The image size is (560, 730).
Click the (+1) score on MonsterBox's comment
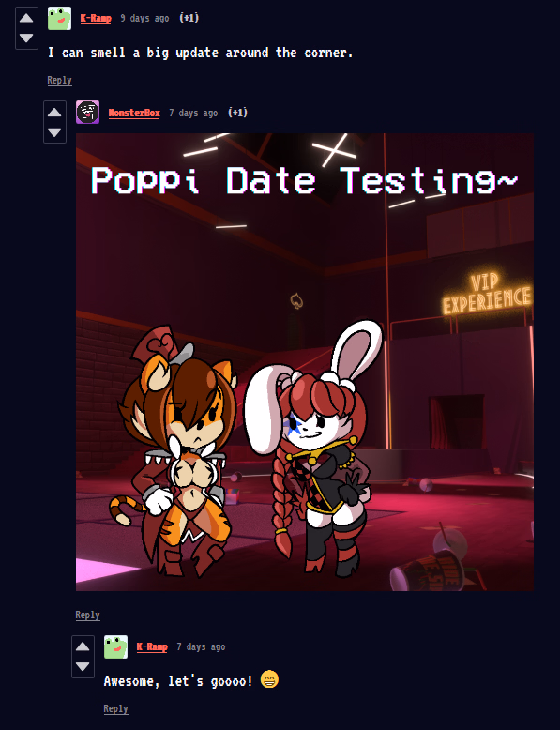point(237,113)
